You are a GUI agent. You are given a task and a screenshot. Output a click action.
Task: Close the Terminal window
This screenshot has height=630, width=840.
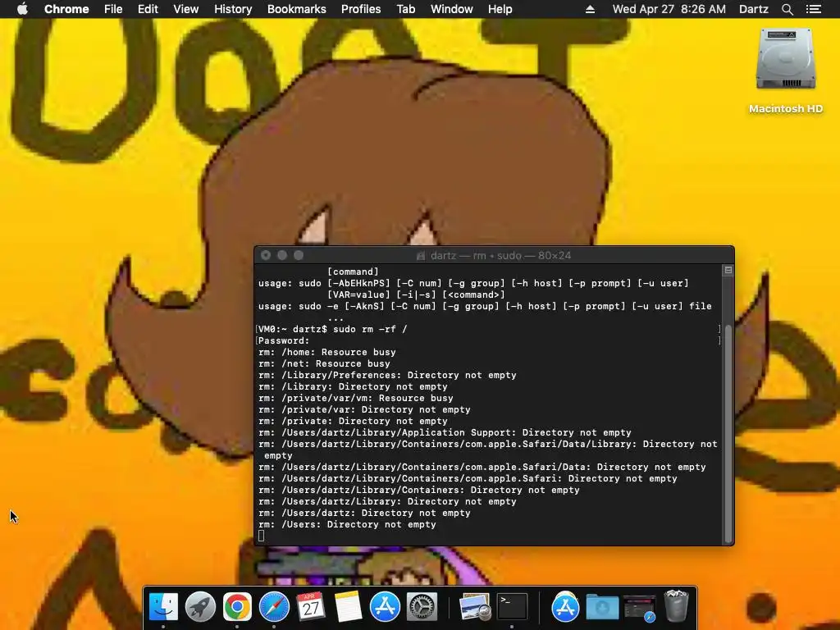click(x=266, y=256)
